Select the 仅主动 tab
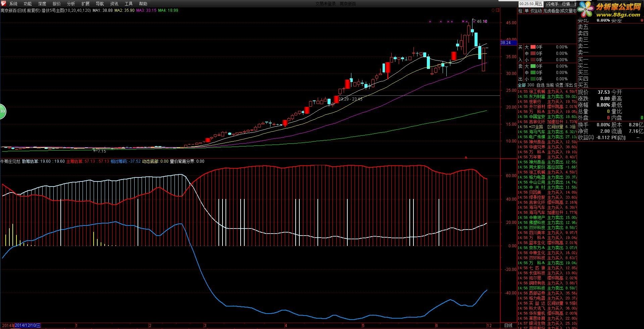The height and width of the screenshot is (329, 644). [536, 11]
